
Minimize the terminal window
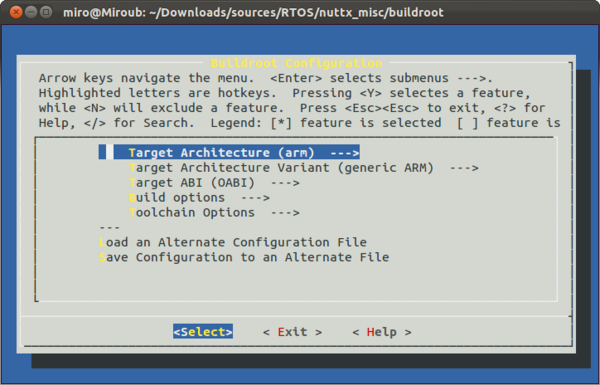pyautogui.click(x=31, y=12)
